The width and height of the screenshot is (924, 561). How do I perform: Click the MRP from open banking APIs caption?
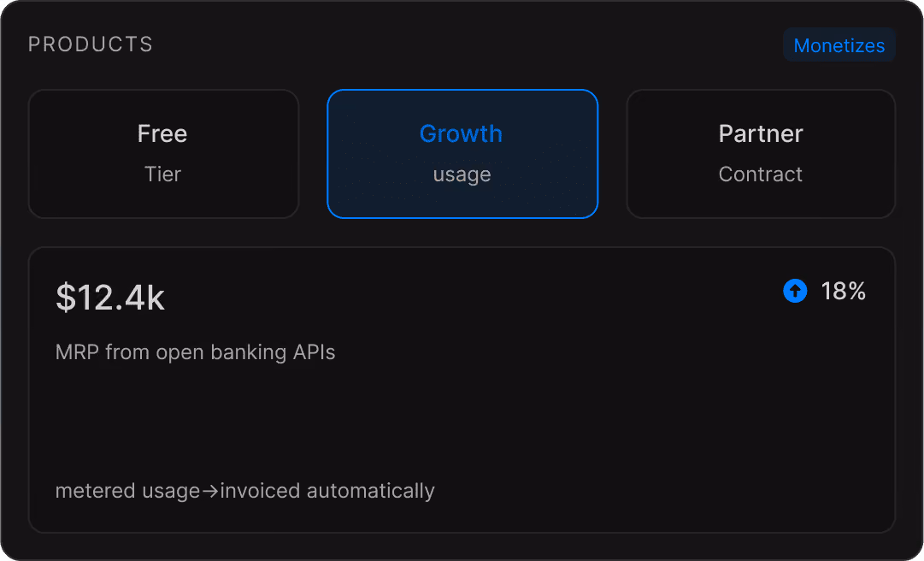point(195,352)
